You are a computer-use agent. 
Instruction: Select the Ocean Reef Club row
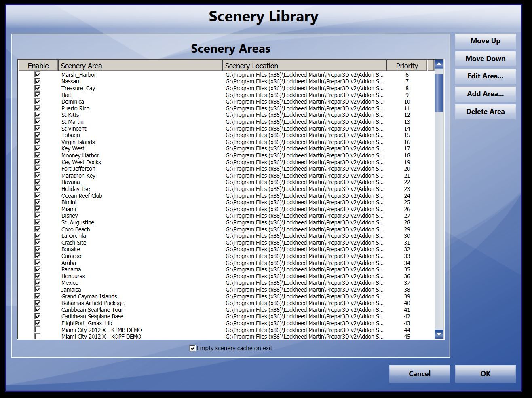click(226, 196)
